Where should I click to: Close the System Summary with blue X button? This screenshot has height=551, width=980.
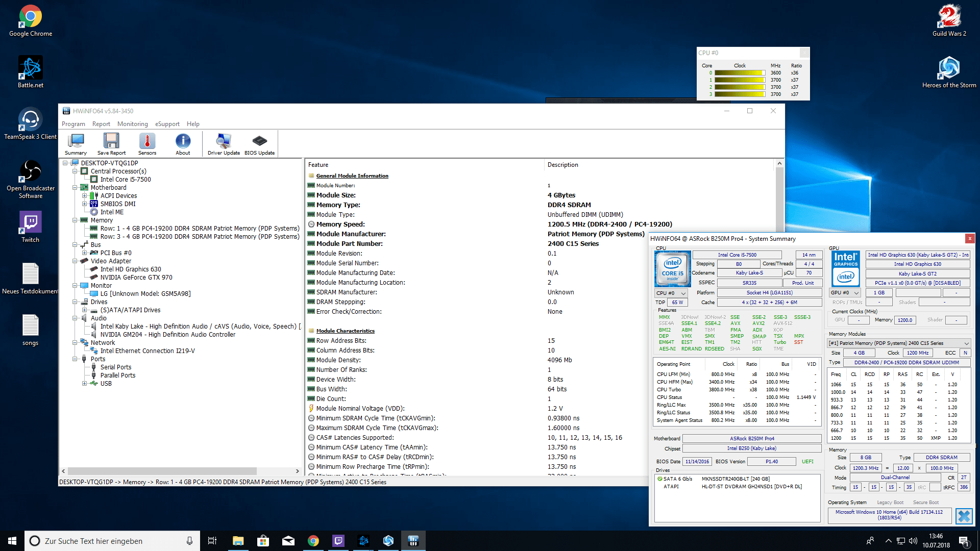964,516
